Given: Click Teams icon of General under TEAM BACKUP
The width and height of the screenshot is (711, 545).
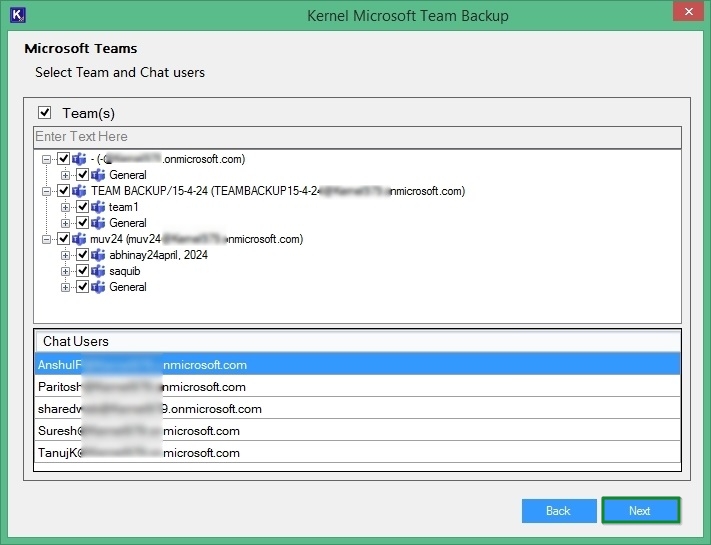Looking at the screenshot, I should 98,223.
